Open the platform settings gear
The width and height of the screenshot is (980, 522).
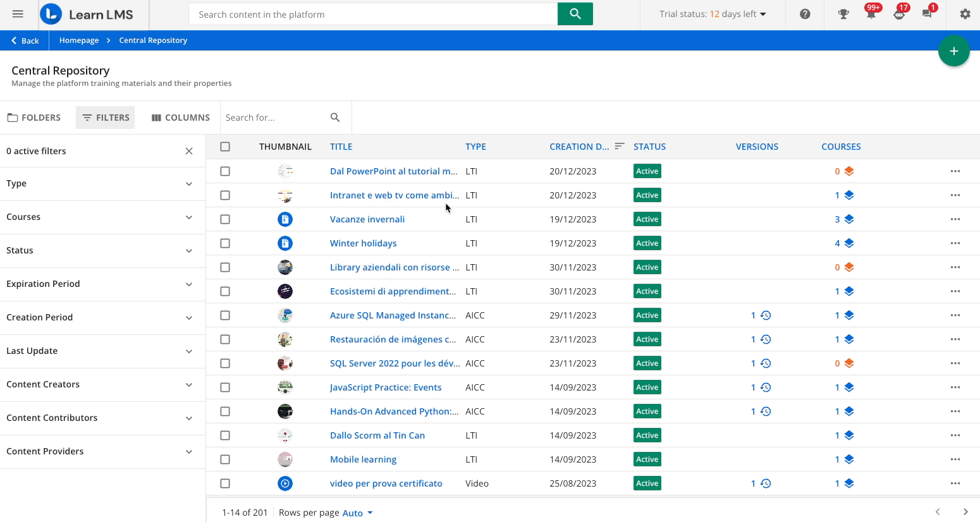[965, 13]
